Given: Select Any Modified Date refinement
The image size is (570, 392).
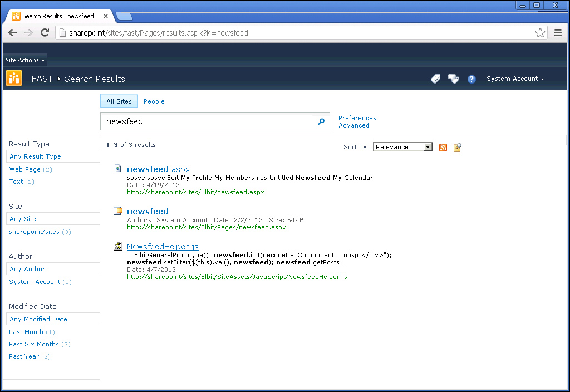Looking at the screenshot, I should (38, 319).
